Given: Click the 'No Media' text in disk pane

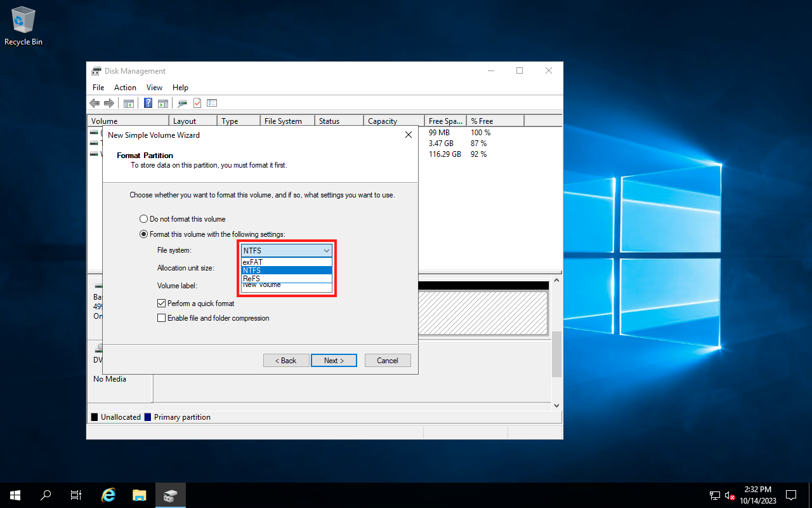Looking at the screenshot, I should [x=110, y=379].
